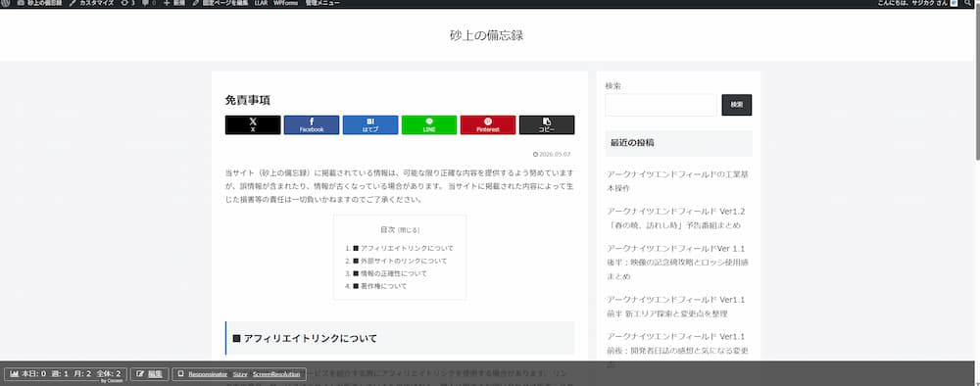Click the sidebar 検索 input field

661,105
